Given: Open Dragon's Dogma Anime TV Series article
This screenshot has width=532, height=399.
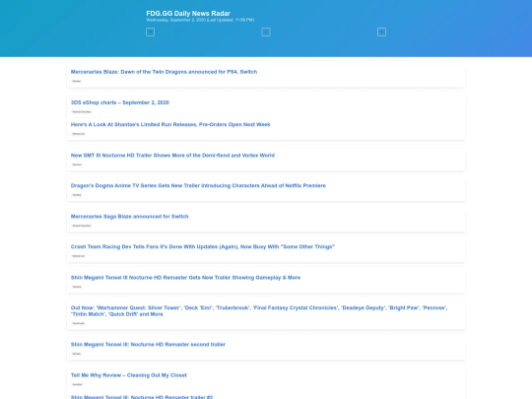Looking at the screenshot, I should 198,185.
